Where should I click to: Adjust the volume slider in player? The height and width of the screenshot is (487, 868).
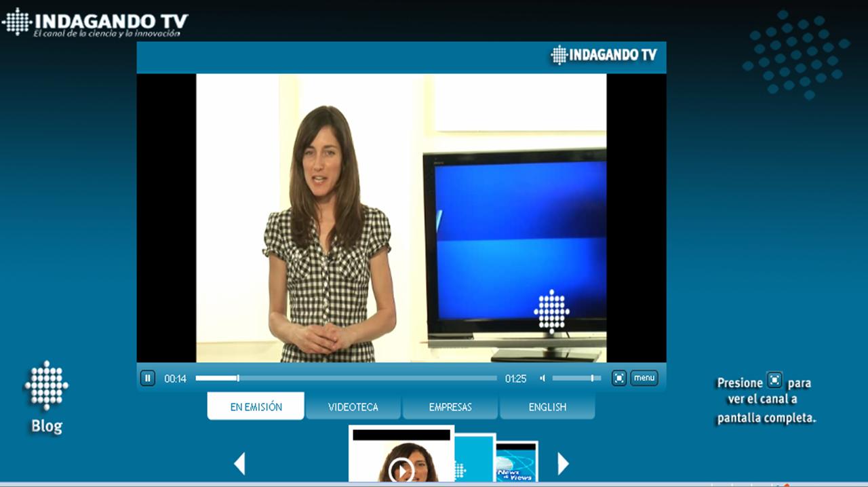576,378
